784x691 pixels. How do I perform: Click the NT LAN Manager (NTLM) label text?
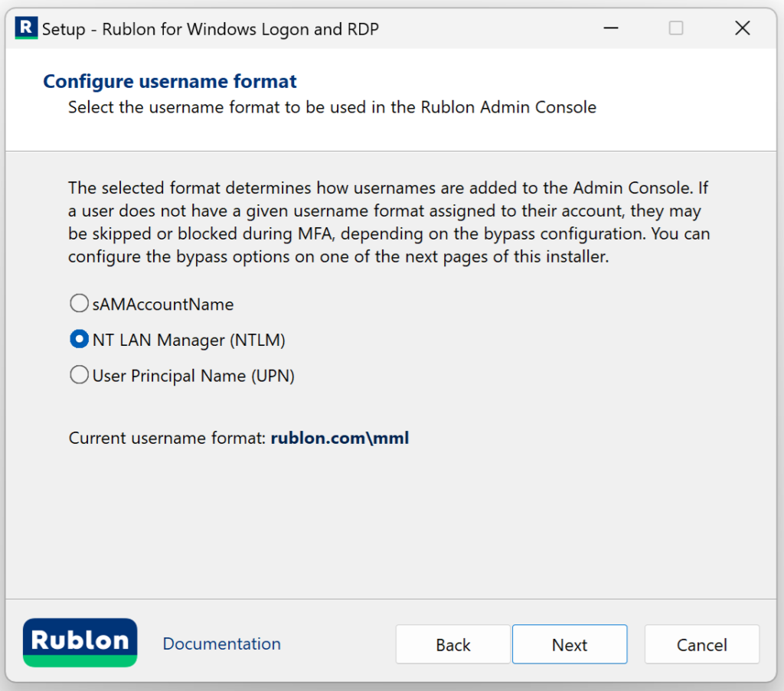(188, 341)
